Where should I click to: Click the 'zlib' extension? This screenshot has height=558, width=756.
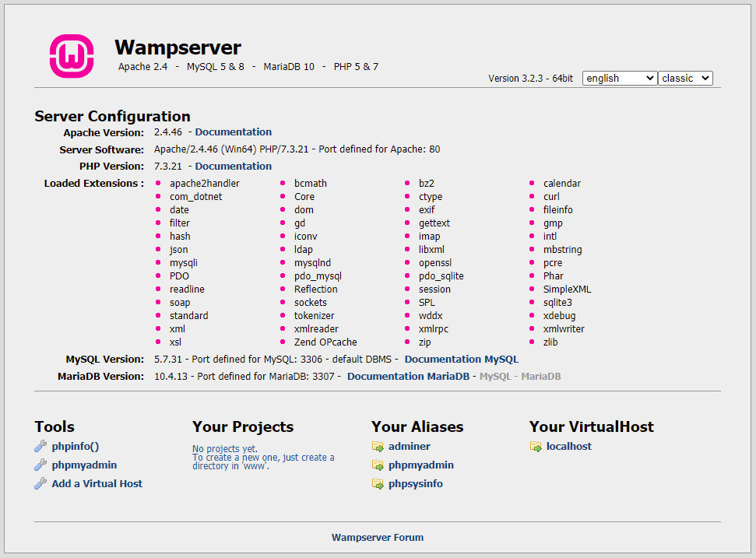[x=550, y=342]
